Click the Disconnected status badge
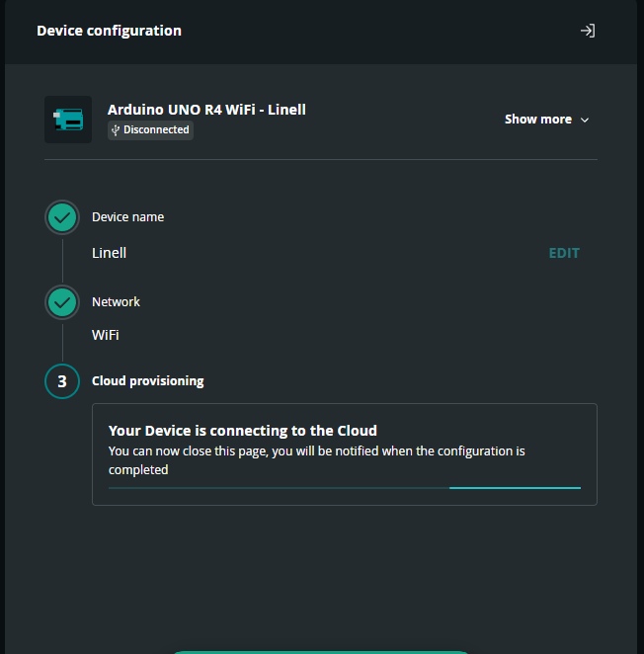This screenshot has height=654, width=644. [150, 130]
